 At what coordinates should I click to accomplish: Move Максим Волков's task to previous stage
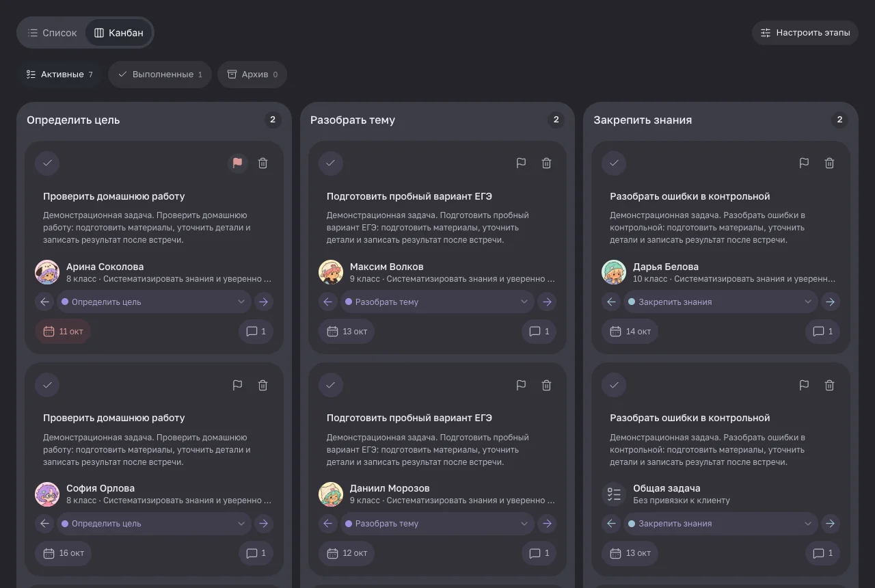tap(328, 302)
